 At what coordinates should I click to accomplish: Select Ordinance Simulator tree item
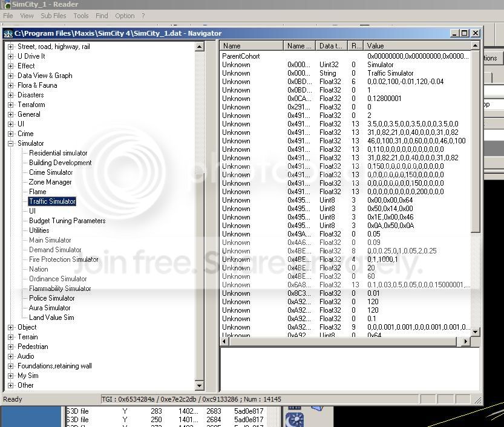[58, 279]
